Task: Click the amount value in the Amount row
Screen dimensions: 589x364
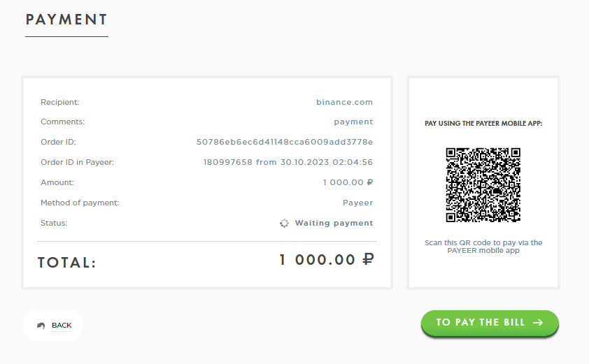Action: [348, 183]
